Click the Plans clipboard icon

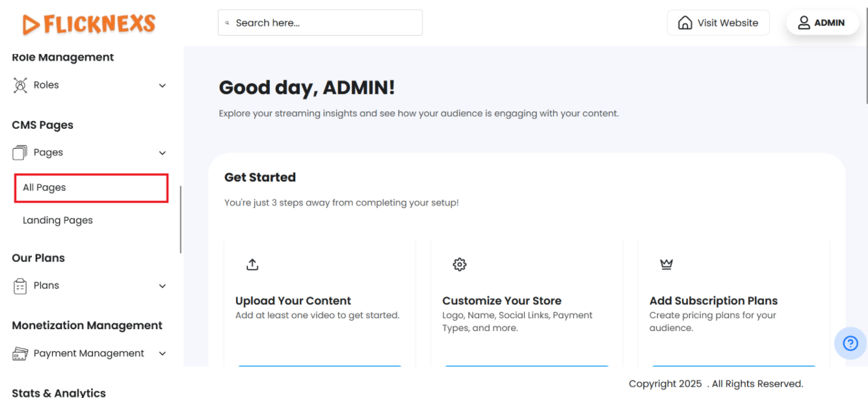20,286
